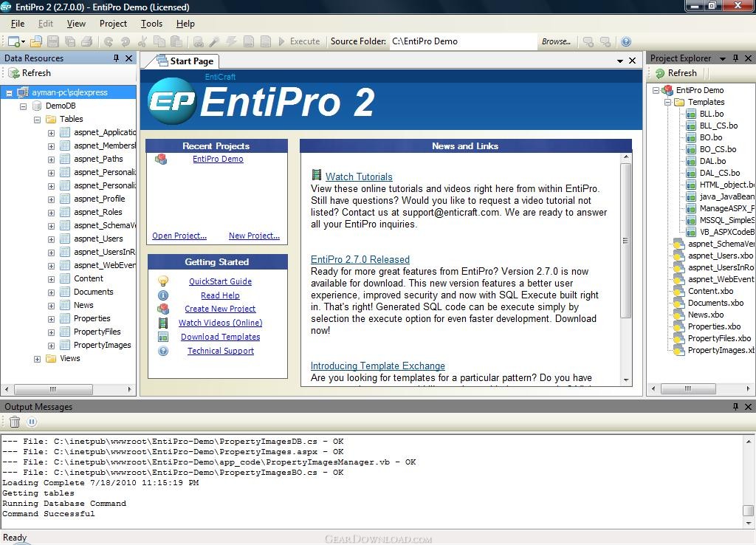Click the lightning bolt toolbar icon
The height and width of the screenshot is (545, 756).
click(231, 41)
